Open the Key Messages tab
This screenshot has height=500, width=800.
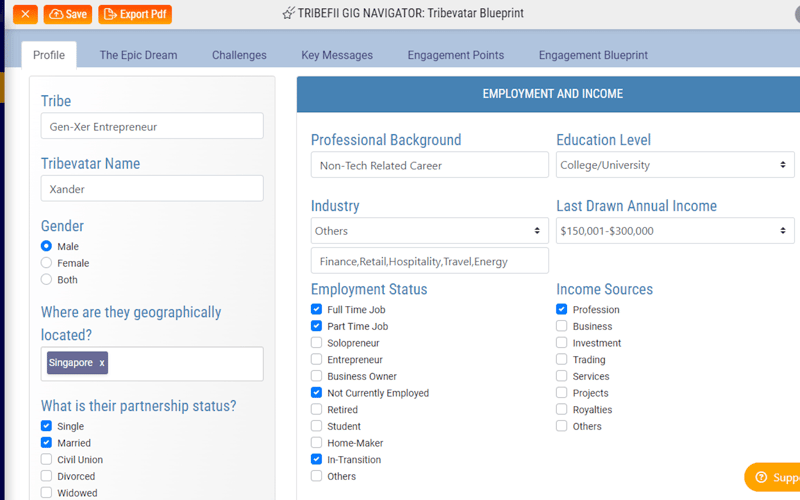(x=337, y=55)
